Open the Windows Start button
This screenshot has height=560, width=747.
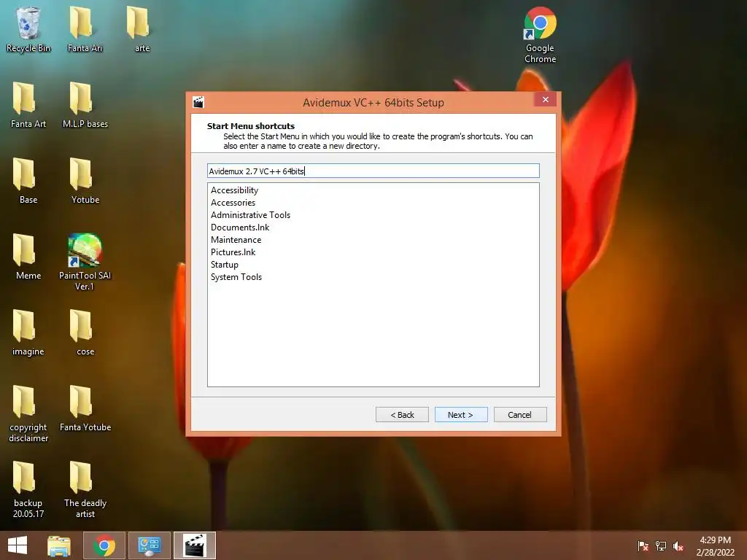tap(18, 545)
